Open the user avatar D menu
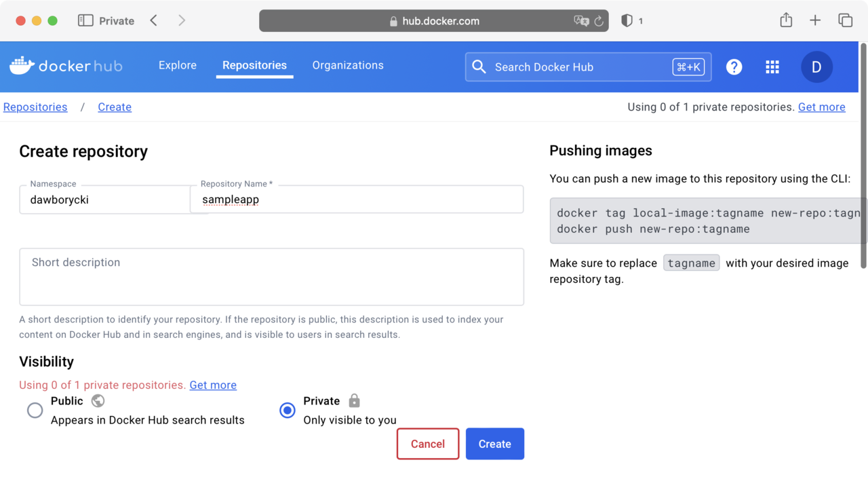868x490 pixels. 816,67
